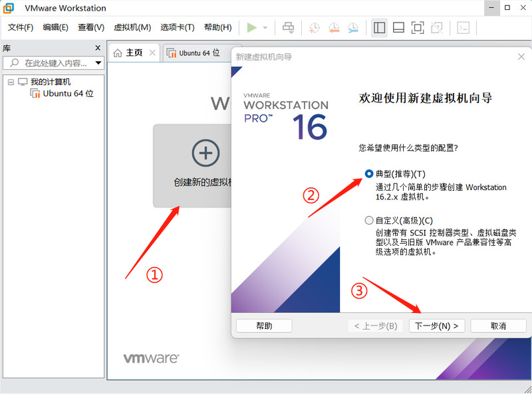532x394 pixels.
Task: Click the window resize grip corner
Action: coord(527,389)
